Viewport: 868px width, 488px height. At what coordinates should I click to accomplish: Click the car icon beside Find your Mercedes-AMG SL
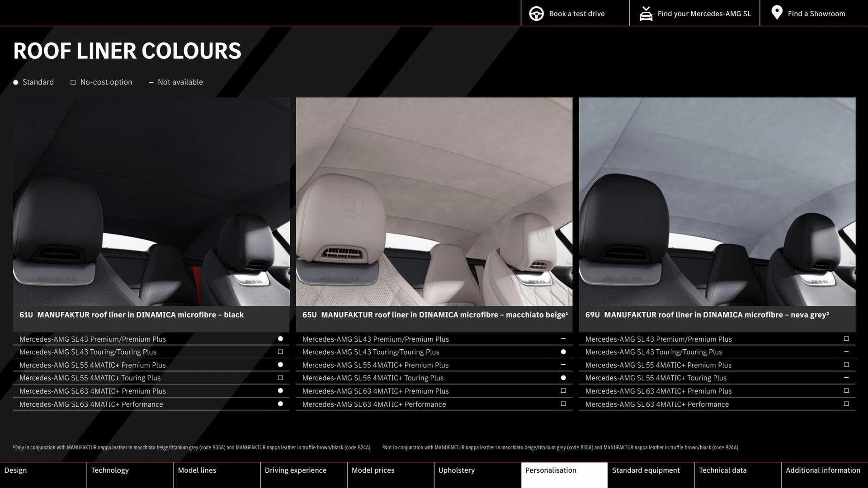click(x=646, y=13)
